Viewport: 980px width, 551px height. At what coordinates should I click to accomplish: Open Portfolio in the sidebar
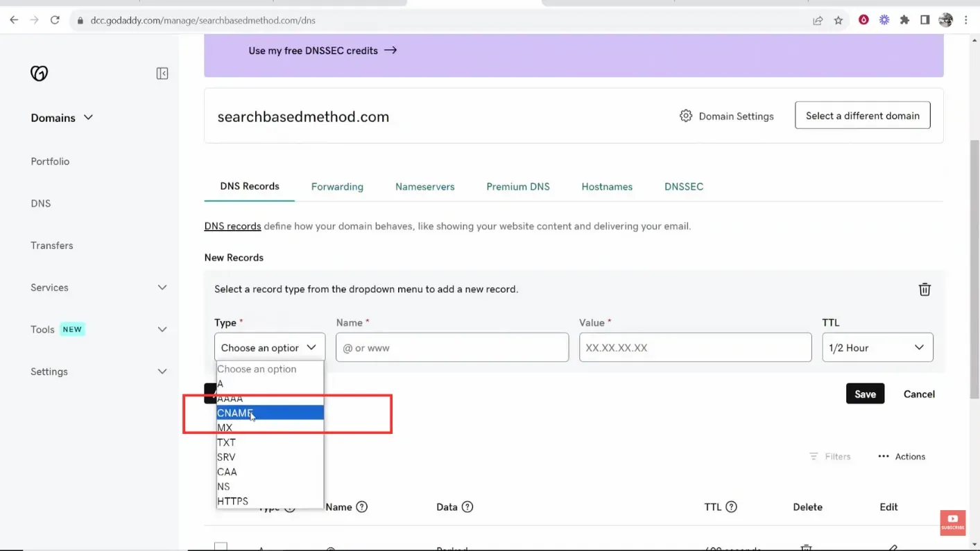50,161
